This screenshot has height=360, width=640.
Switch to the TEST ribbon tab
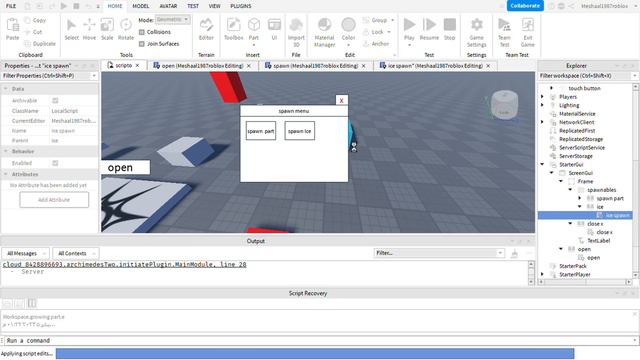tap(193, 6)
